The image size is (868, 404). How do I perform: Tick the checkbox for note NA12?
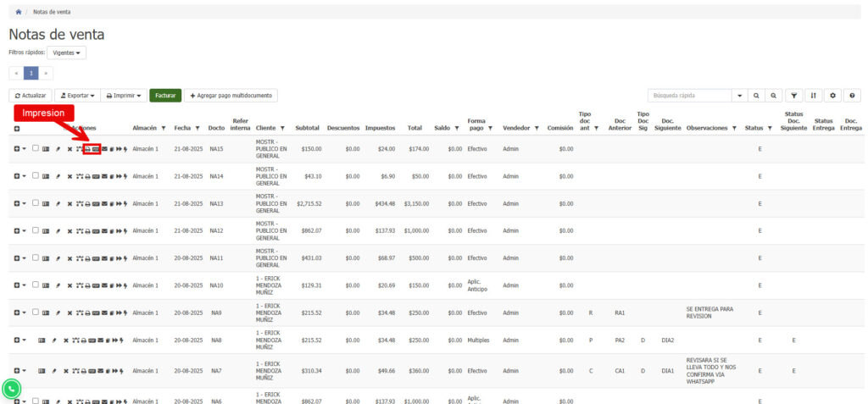[36, 230]
